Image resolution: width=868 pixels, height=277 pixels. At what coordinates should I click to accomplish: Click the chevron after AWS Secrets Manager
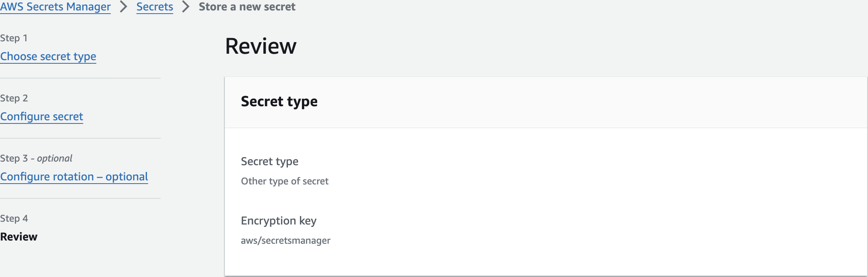pos(124,7)
